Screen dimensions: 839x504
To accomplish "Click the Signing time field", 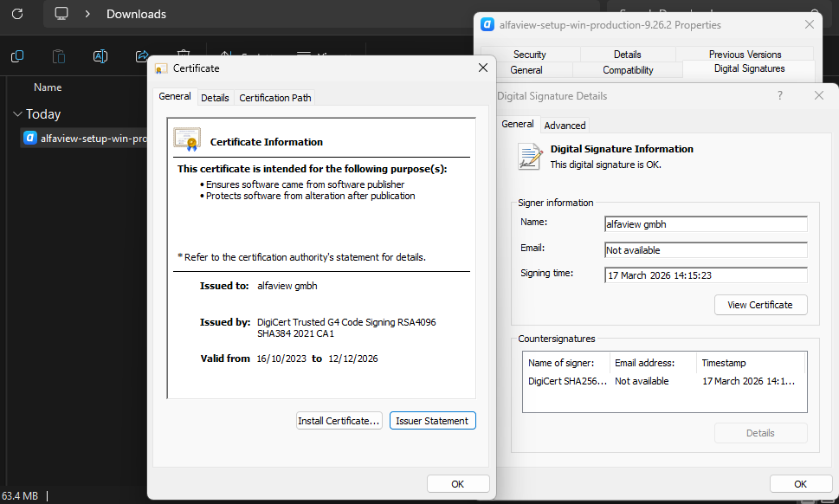I will coord(705,275).
